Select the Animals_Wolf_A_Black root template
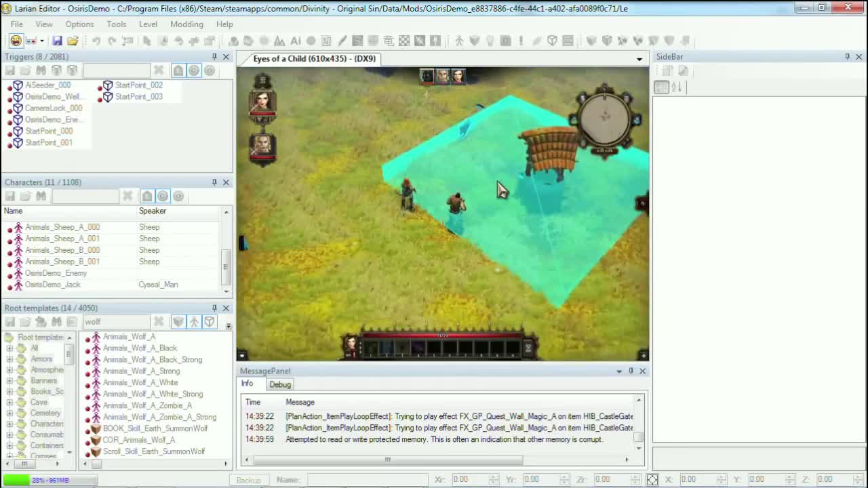This screenshot has height=488, width=868. (140, 348)
